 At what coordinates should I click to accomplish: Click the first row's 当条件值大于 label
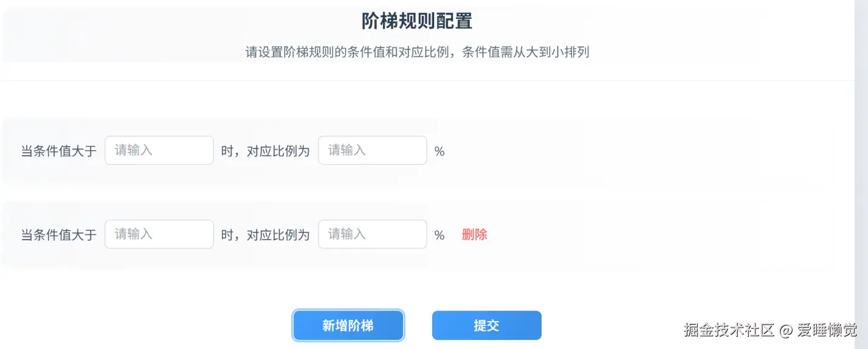coord(59,151)
